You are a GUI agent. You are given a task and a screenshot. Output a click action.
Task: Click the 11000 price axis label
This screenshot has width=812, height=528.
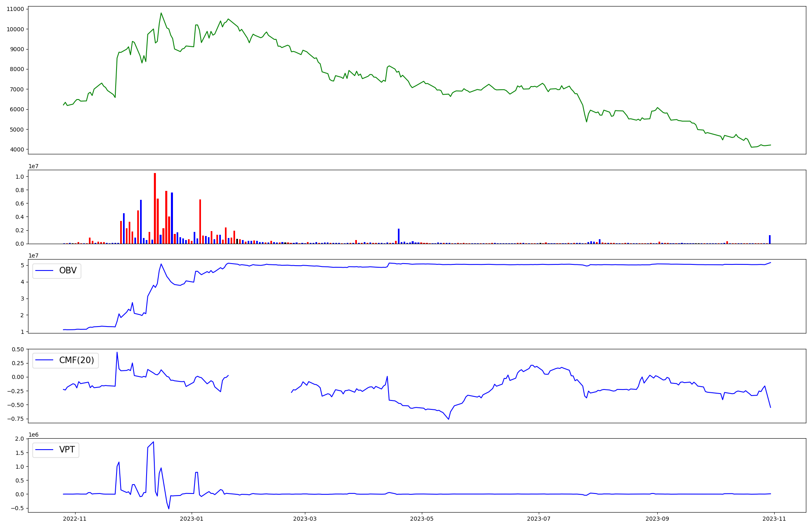[15, 9]
